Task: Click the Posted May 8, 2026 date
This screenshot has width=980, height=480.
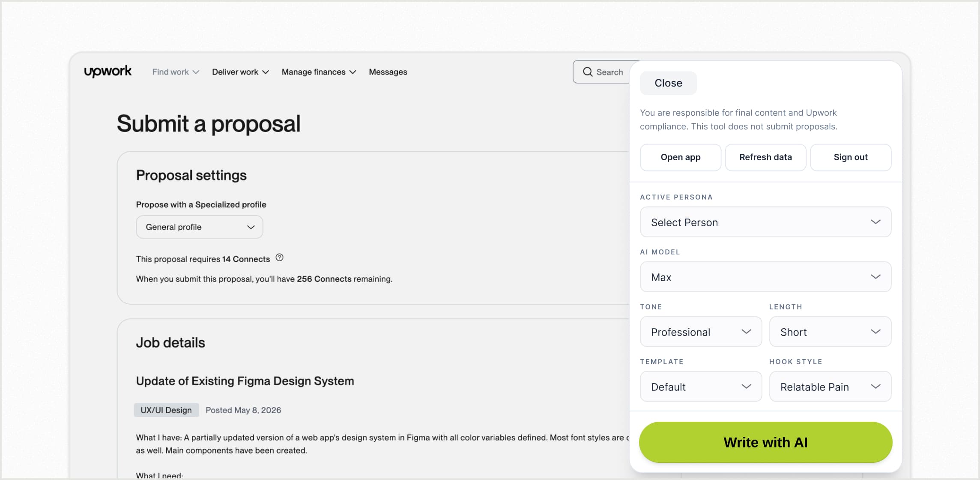Action: [x=243, y=410]
